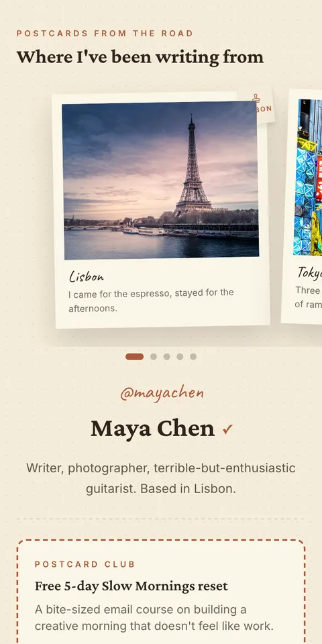The width and height of the screenshot is (322, 644).
Task: Click the handwritten Lisbon postcard title
Action: coord(87,276)
